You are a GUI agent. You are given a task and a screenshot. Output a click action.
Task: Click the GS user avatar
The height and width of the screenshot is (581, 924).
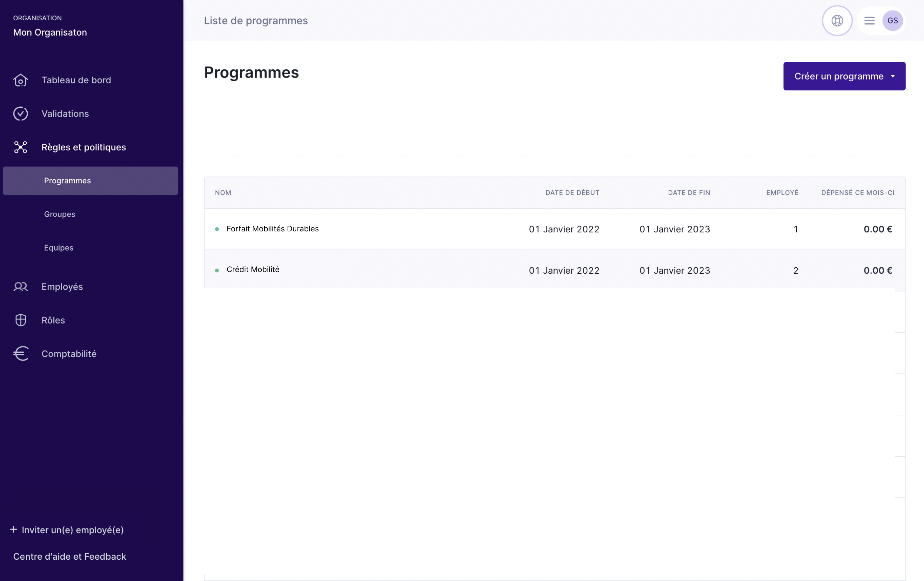[892, 21]
